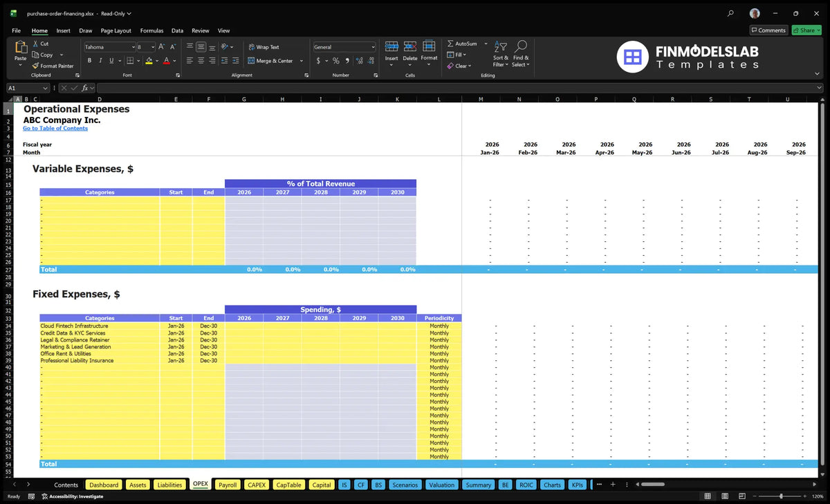
Task: Click the Insert cells icon
Action: (x=391, y=46)
